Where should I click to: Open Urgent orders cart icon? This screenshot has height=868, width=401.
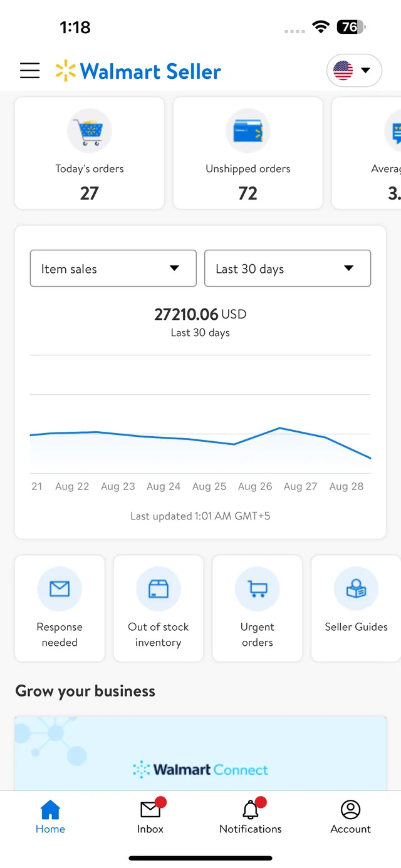click(257, 589)
